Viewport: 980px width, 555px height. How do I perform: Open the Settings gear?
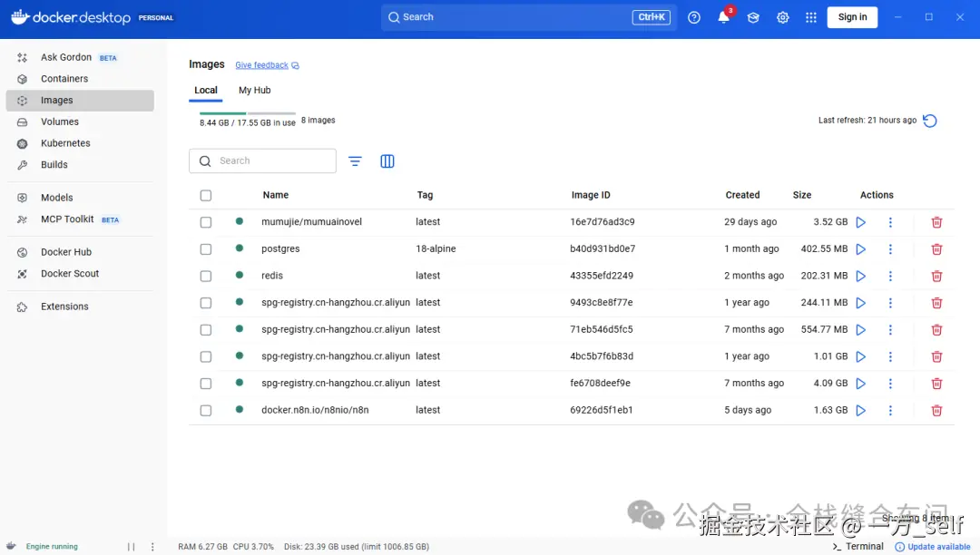pyautogui.click(x=782, y=17)
